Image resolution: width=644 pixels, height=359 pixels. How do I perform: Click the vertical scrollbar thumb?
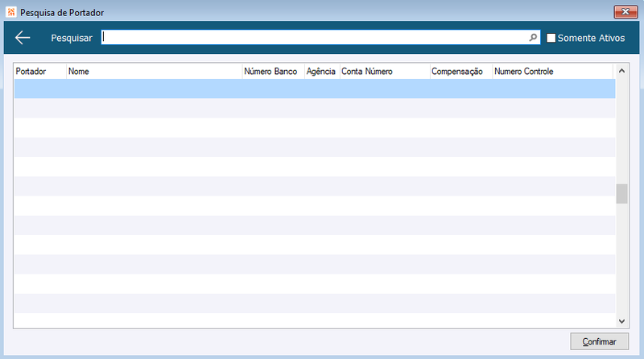(x=621, y=194)
